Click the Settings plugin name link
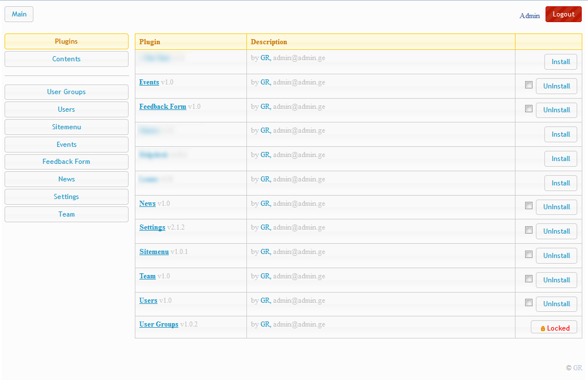Viewport: 588px width, 381px height. pos(152,227)
